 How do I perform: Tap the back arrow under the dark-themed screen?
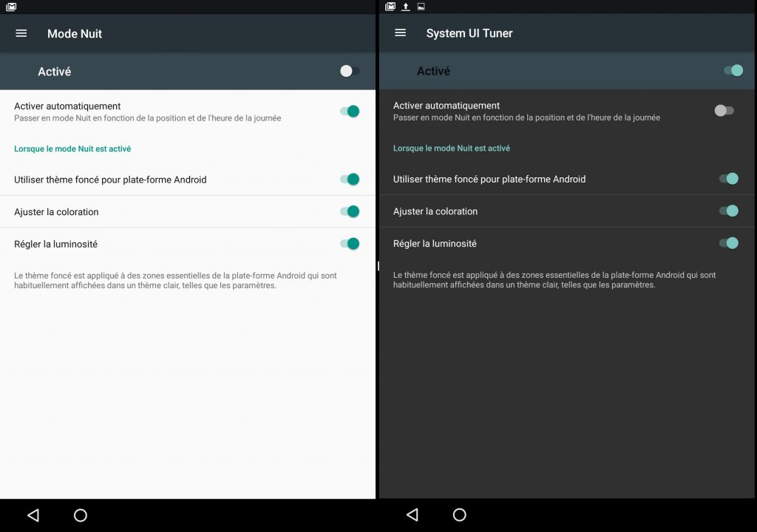click(412, 514)
